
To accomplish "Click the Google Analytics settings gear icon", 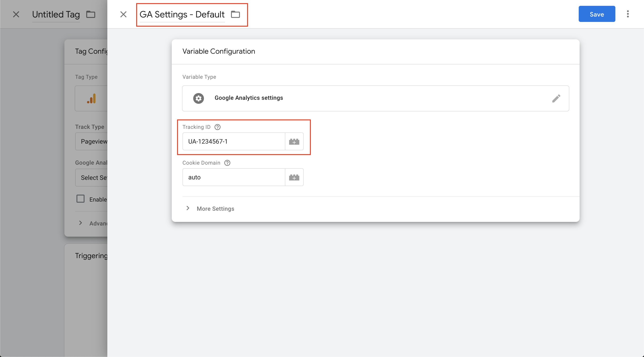I will tap(199, 98).
